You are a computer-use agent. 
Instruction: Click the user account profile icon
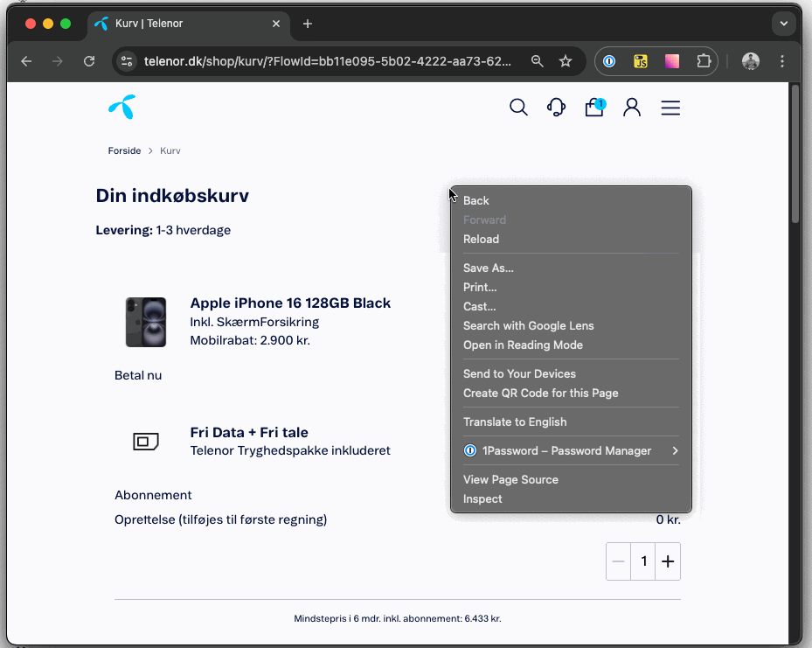point(632,108)
